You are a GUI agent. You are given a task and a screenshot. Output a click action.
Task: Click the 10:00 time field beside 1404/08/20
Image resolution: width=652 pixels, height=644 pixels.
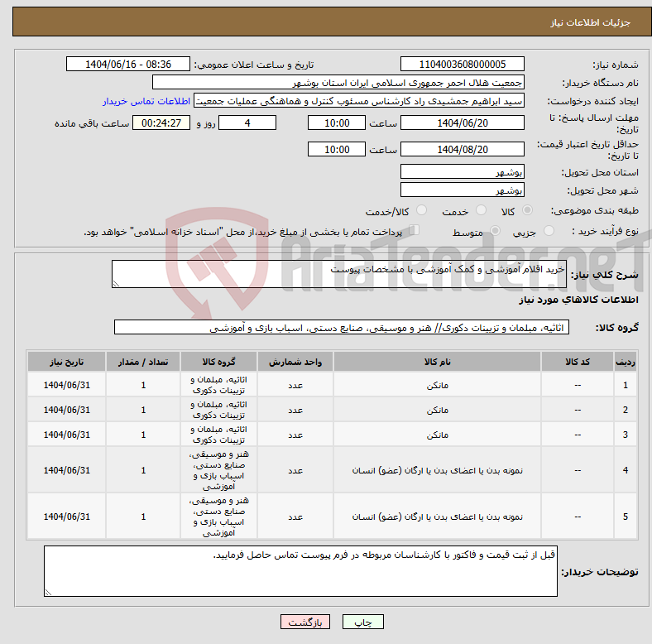tap(337, 149)
